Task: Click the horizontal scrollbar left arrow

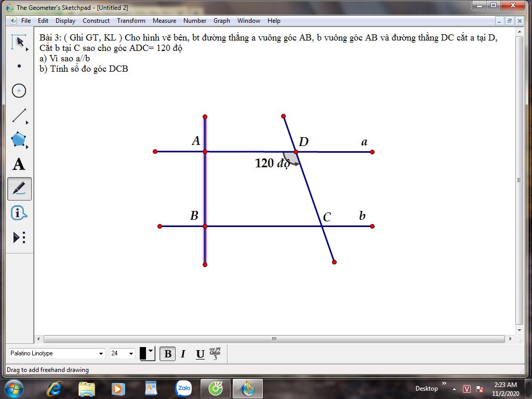Action: click(38, 339)
